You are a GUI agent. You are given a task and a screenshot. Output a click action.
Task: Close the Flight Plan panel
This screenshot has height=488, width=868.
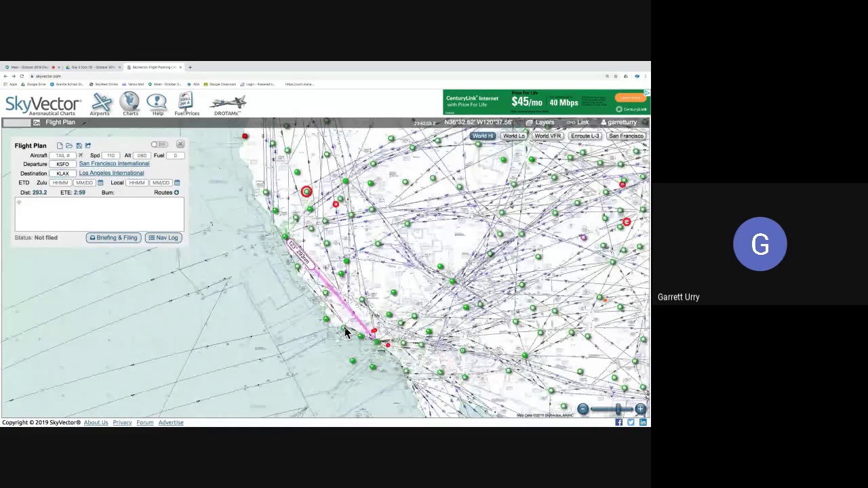tap(180, 144)
